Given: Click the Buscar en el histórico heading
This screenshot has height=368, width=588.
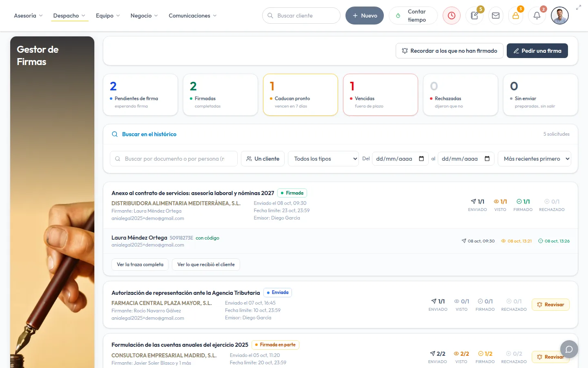Looking at the screenshot, I should point(149,134).
